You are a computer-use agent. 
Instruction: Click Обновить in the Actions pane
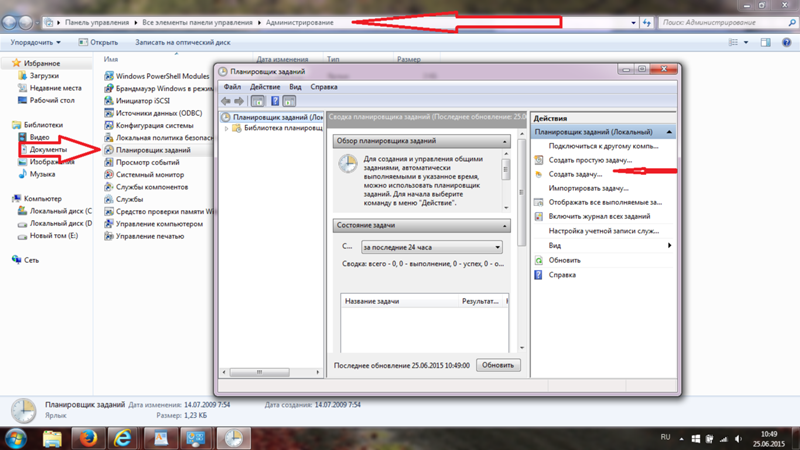[x=564, y=260]
